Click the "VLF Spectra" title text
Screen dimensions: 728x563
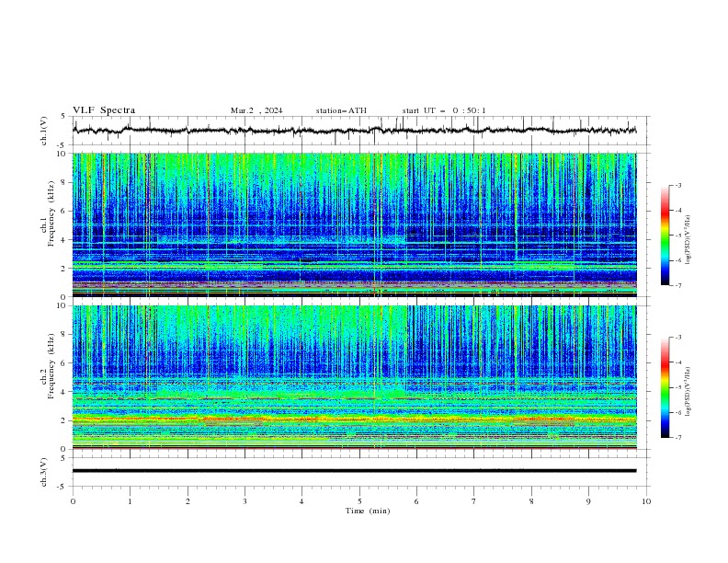coord(104,110)
